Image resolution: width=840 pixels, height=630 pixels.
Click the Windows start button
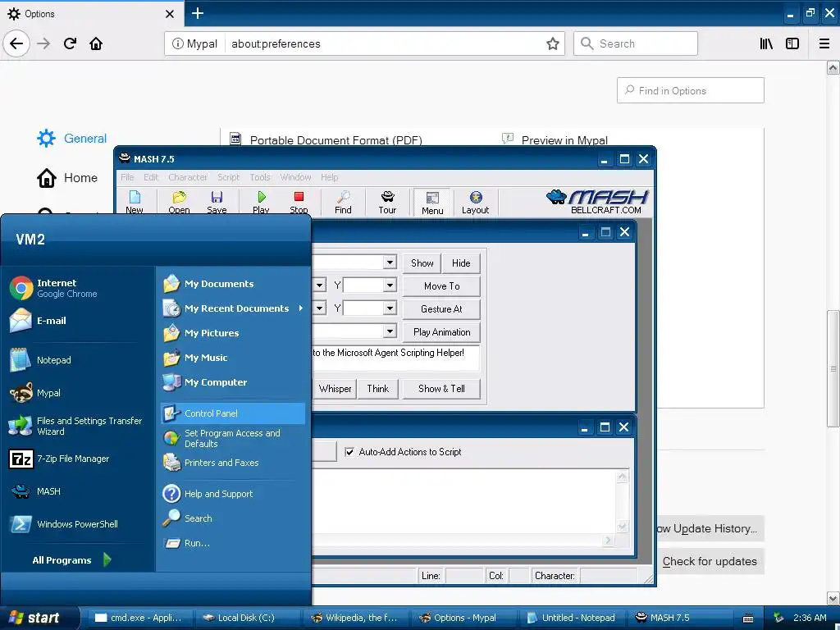point(35,618)
